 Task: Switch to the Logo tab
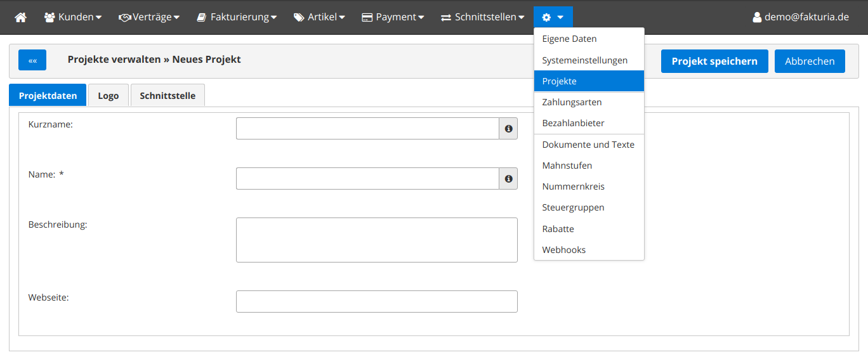(x=109, y=96)
